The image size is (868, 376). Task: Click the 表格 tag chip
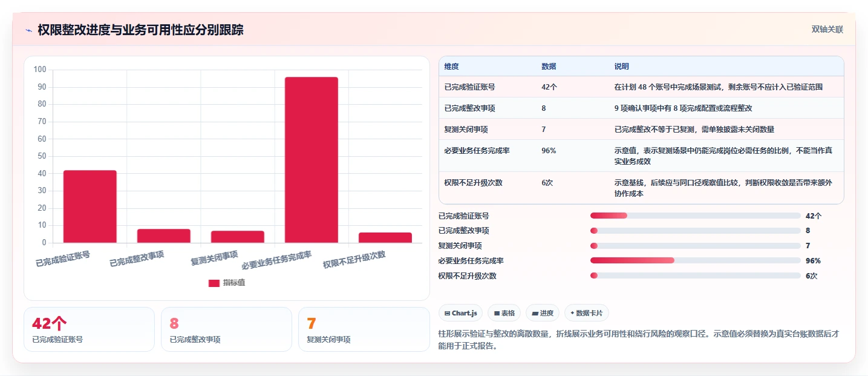point(504,313)
